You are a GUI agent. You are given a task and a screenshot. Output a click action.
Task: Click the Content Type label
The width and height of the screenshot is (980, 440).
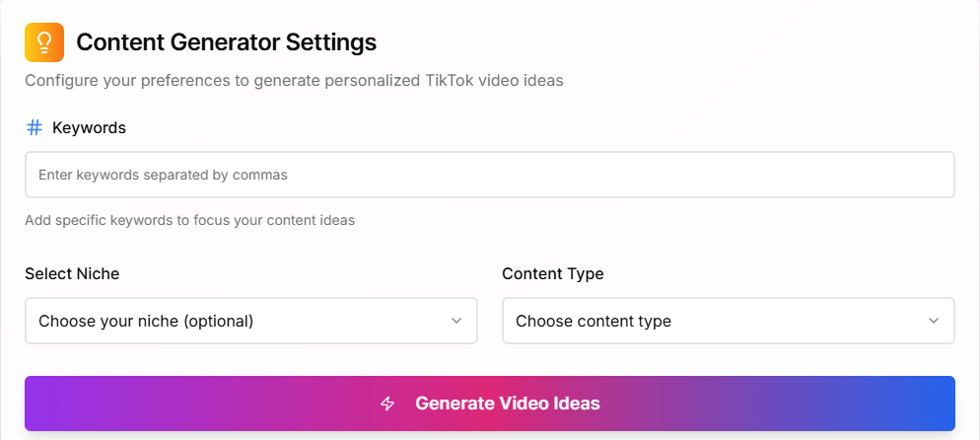click(x=552, y=273)
